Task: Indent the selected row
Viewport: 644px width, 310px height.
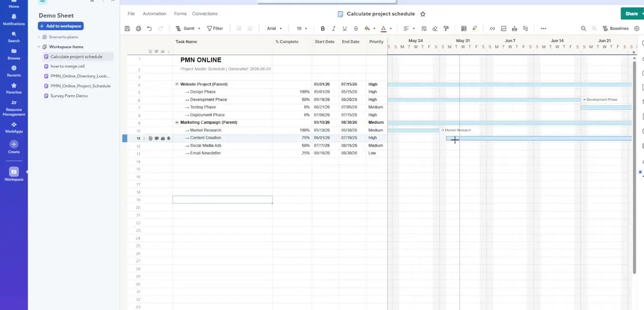Action: click(250, 29)
